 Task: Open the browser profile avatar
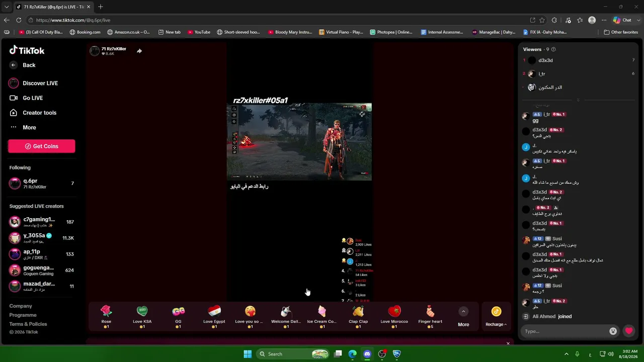pos(592,20)
